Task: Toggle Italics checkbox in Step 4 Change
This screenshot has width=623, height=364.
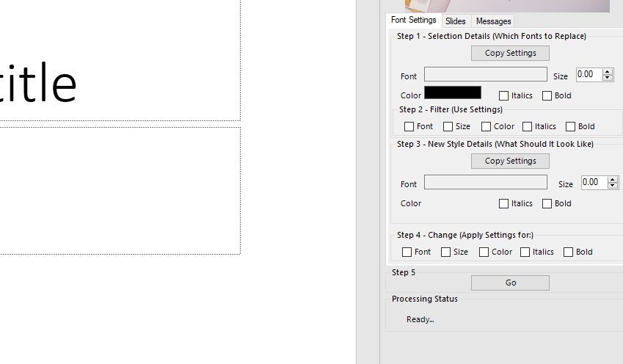Action: point(525,252)
